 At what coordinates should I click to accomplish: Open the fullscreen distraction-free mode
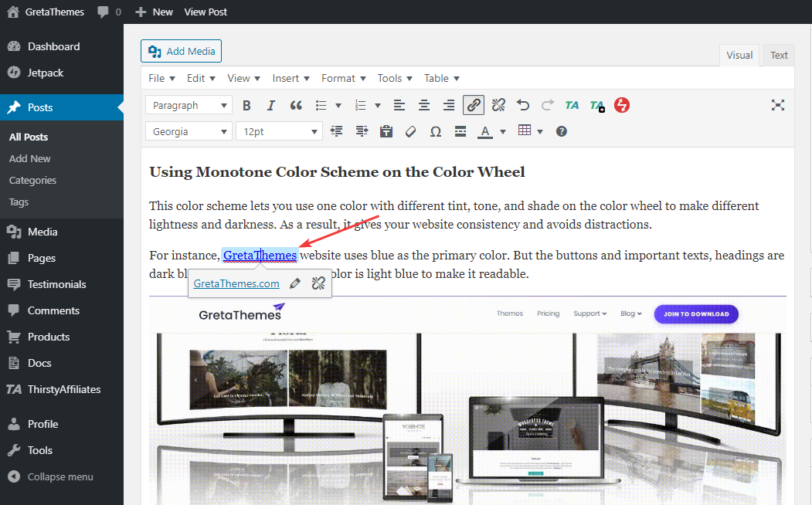tap(778, 105)
